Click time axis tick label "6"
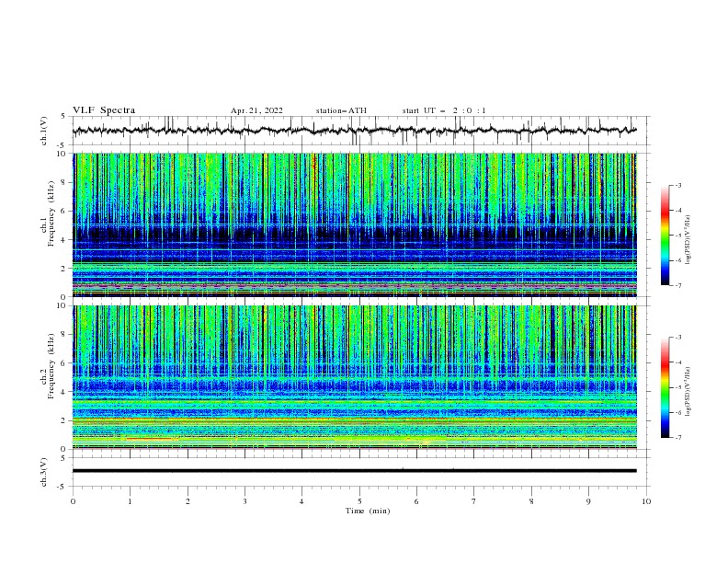 (x=416, y=501)
